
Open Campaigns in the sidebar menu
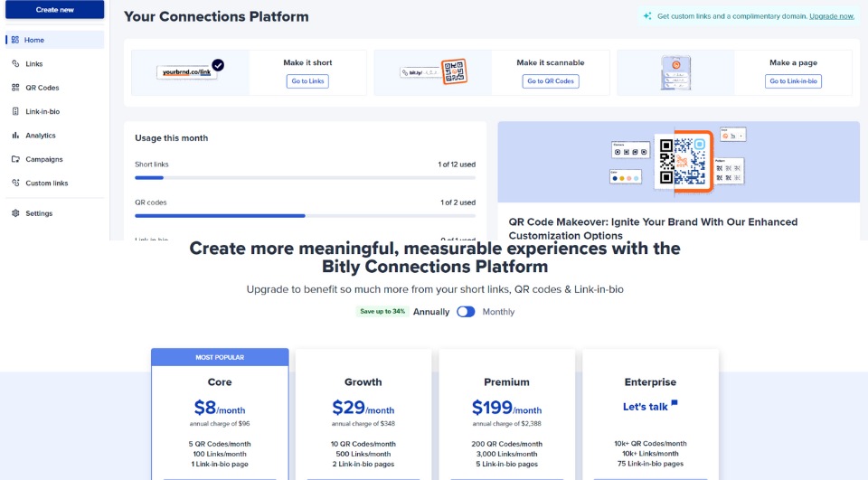55,159
